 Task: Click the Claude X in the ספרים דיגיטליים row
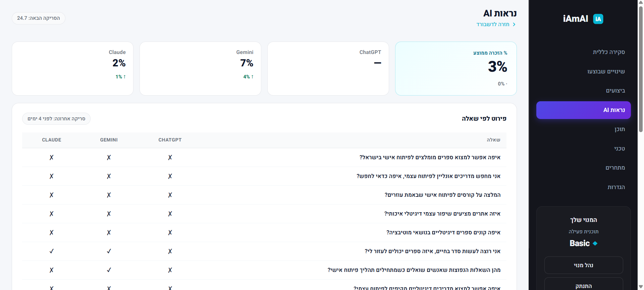[52, 232]
